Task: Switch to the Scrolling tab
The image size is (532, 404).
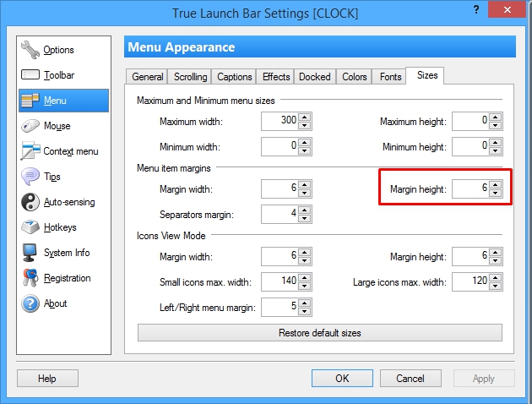Action: coord(190,77)
